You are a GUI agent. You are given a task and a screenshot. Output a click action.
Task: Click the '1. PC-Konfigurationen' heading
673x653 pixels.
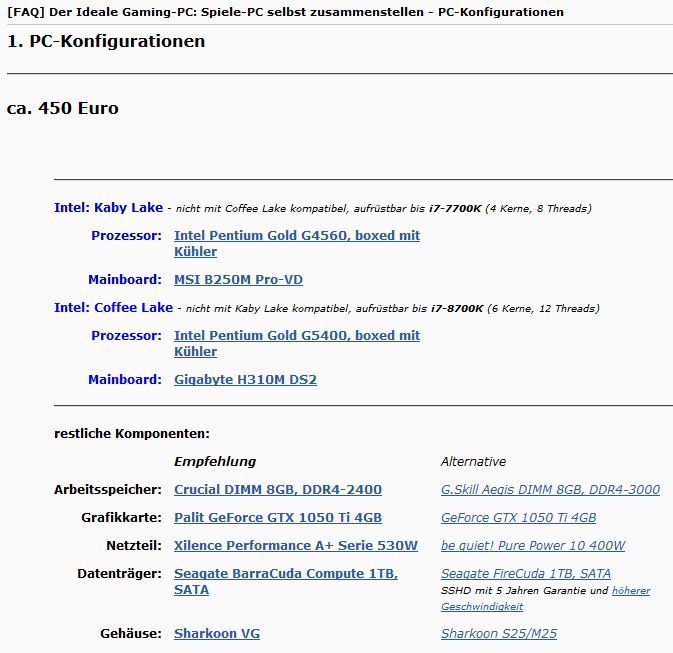pos(106,41)
